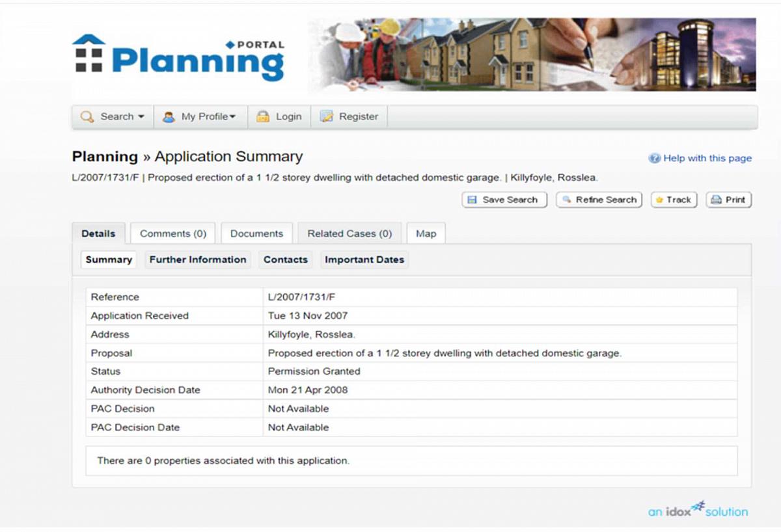Click the star icon on Track button
781x532 pixels.
coord(659,200)
